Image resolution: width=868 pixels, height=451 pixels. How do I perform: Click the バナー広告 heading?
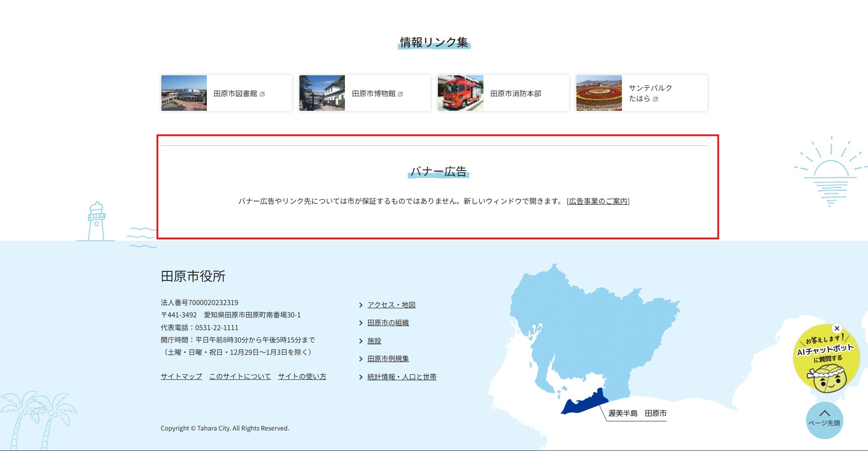pos(438,171)
